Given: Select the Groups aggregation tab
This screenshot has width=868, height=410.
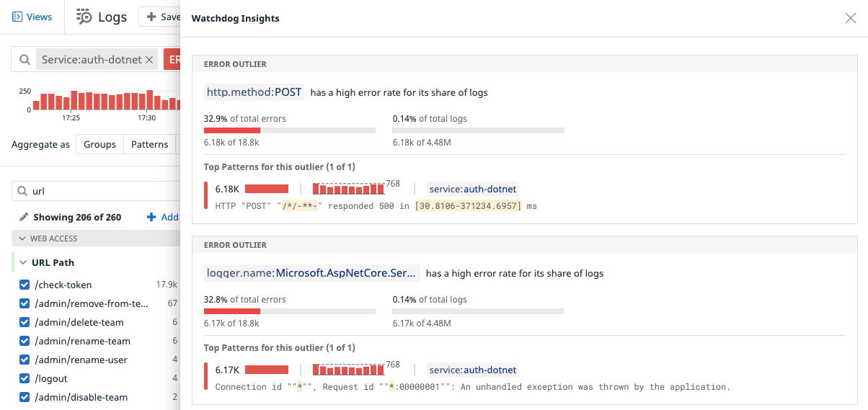Looking at the screenshot, I should (x=99, y=144).
